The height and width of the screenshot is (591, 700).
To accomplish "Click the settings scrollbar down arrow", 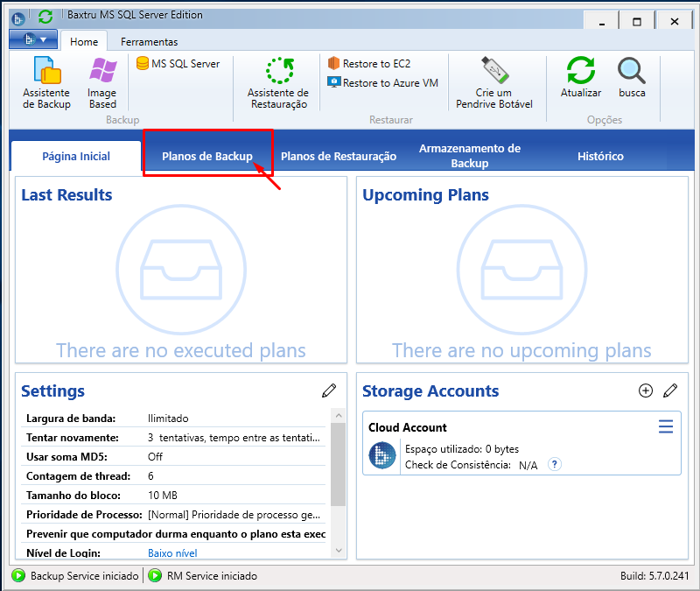I will click(x=339, y=551).
